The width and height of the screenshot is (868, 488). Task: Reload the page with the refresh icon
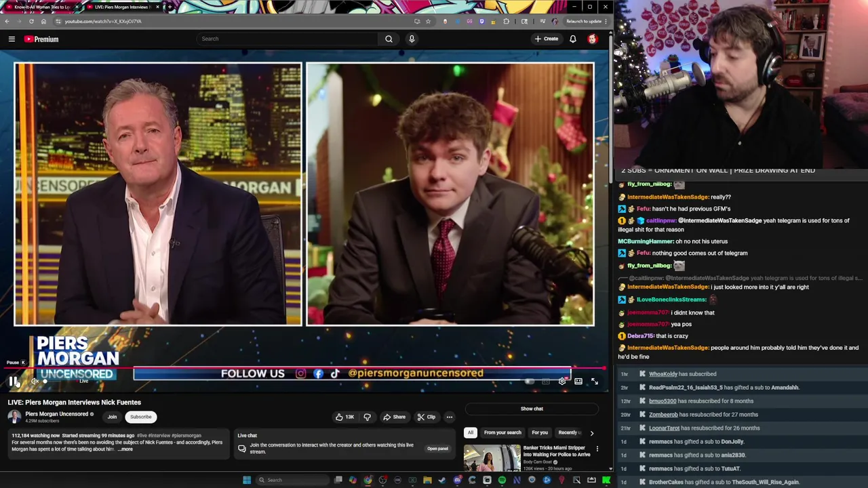(x=31, y=21)
